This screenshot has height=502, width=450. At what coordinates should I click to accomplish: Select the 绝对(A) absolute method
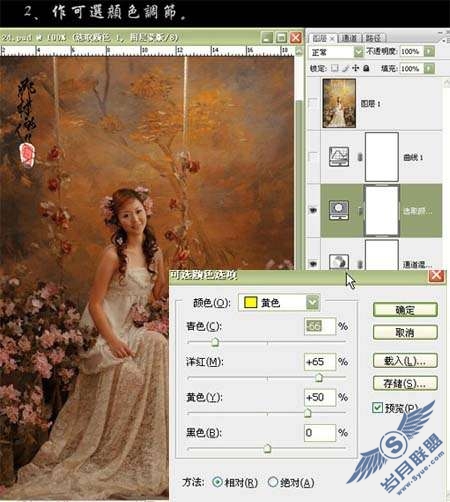click(x=273, y=482)
